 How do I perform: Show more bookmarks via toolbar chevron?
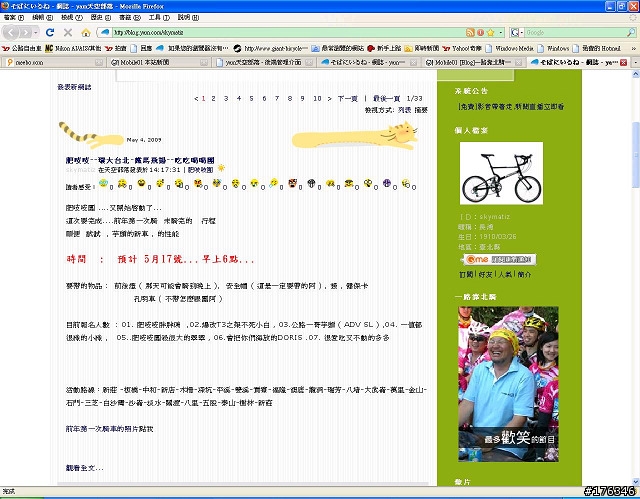(x=633, y=48)
